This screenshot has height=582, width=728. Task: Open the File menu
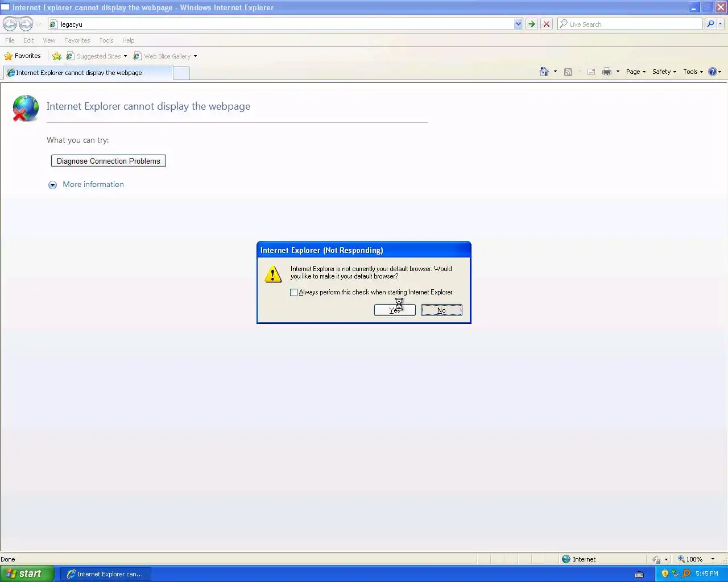click(10, 40)
